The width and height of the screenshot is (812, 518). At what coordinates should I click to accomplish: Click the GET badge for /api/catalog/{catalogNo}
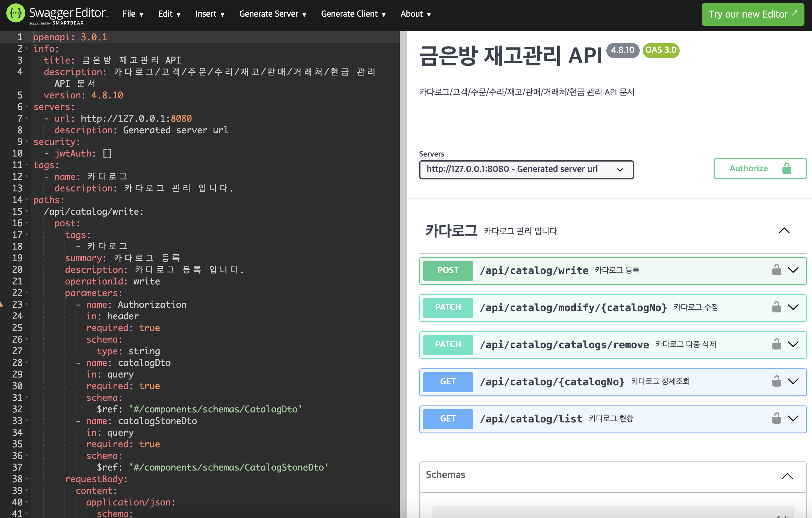[448, 382]
